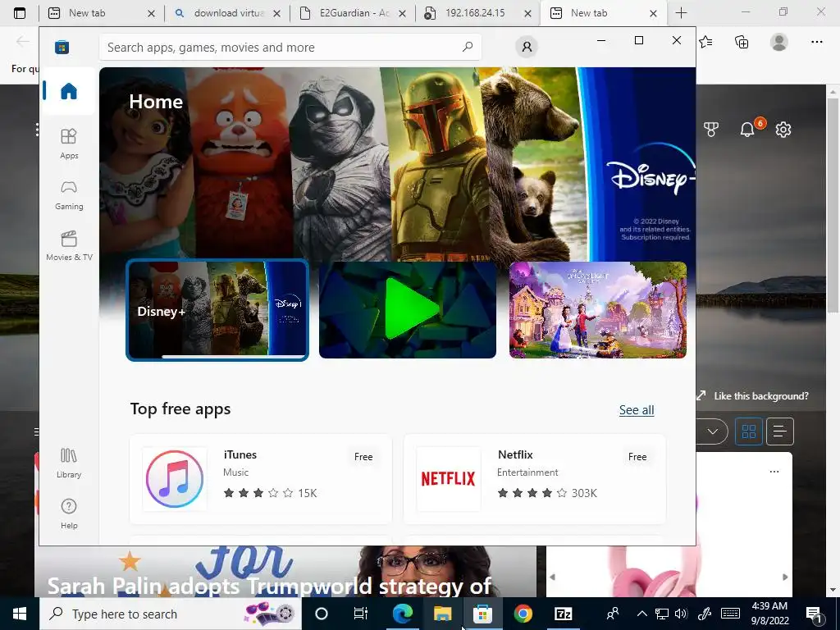The width and height of the screenshot is (840, 630).
Task: Open Microsoft Edge from taskbar
Action: pyautogui.click(x=403, y=614)
